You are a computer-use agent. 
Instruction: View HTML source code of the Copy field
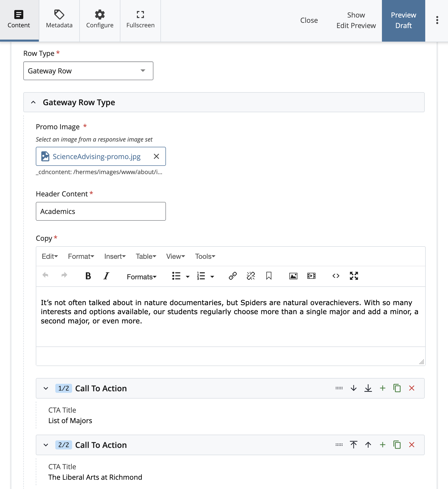coord(336,276)
